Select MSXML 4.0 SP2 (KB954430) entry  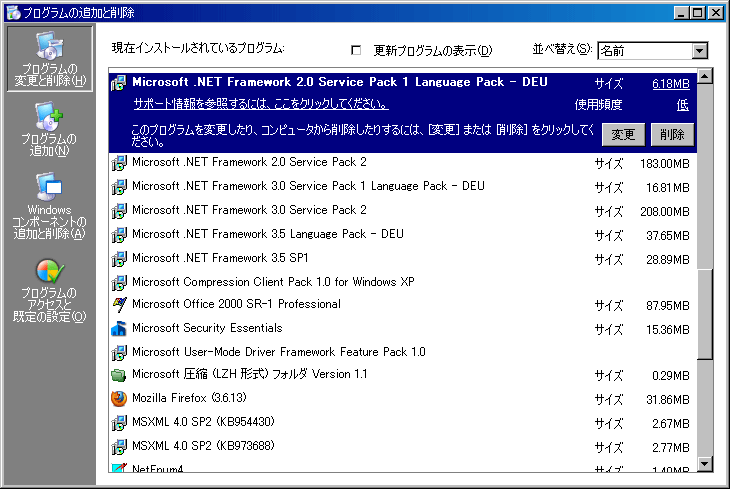pos(403,423)
